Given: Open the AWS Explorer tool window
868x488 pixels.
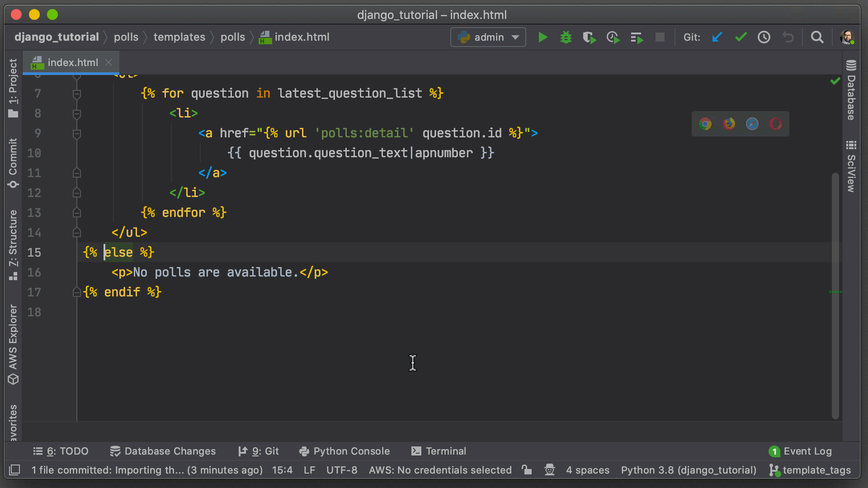Looking at the screenshot, I should click(13, 344).
